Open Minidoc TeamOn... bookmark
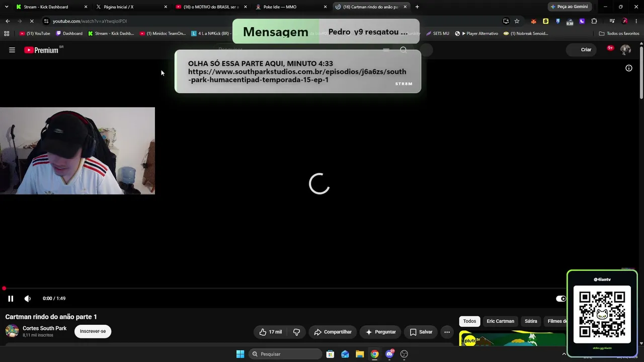 (x=163, y=34)
